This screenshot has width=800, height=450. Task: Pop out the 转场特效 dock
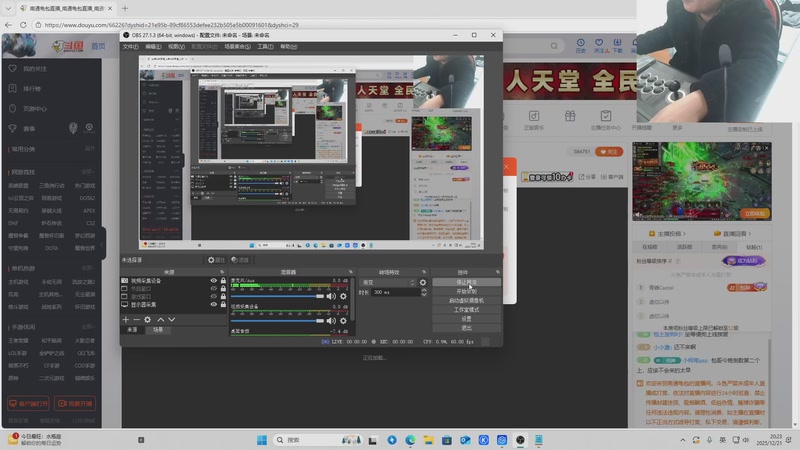(x=424, y=272)
